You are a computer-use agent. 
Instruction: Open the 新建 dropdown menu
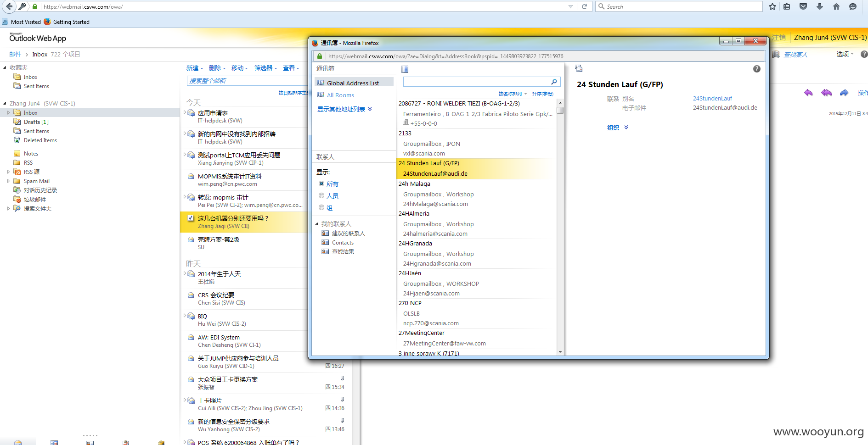(194, 68)
